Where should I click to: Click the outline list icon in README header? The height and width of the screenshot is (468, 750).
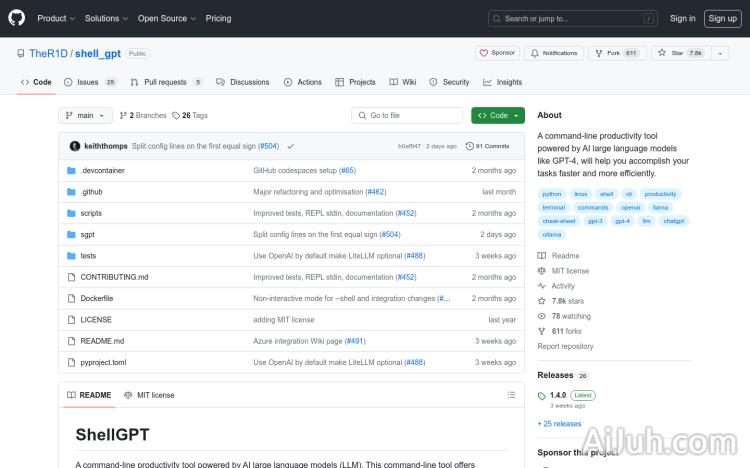tap(512, 395)
